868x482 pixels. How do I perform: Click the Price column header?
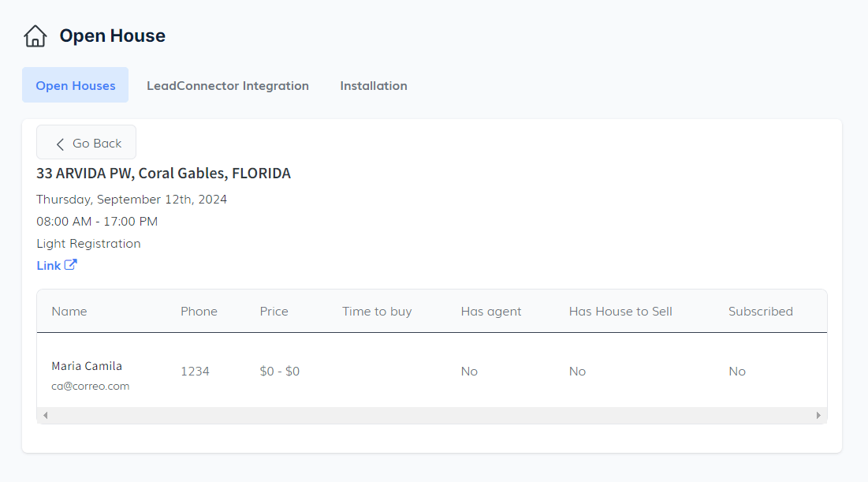tap(274, 312)
